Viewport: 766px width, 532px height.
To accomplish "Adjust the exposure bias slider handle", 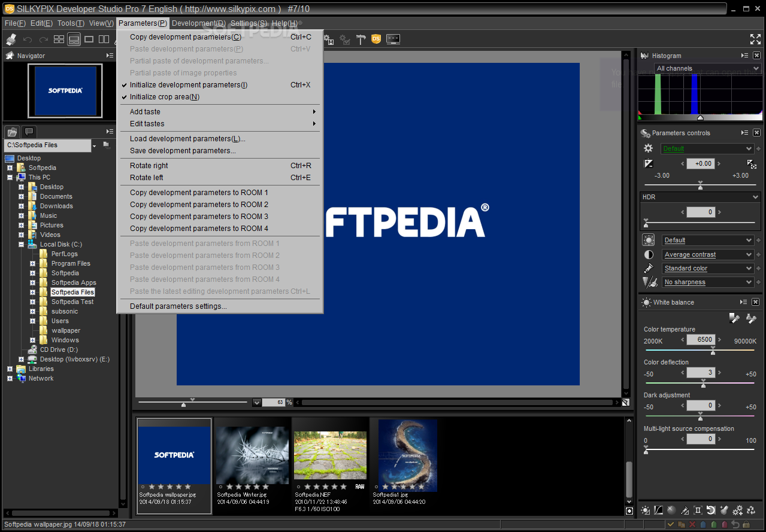I will click(700, 187).
